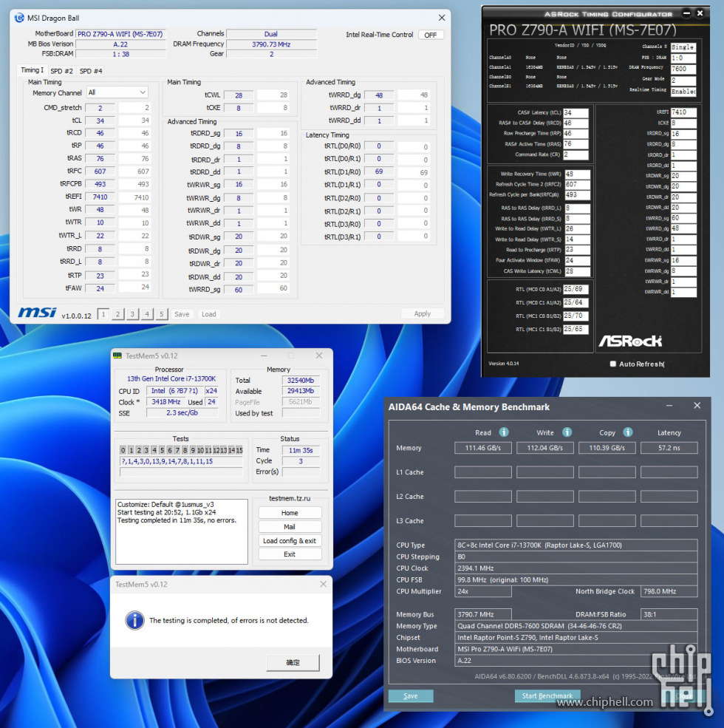724x728 pixels.
Task: Click test number 0 box in TestMem5
Action: [123, 450]
